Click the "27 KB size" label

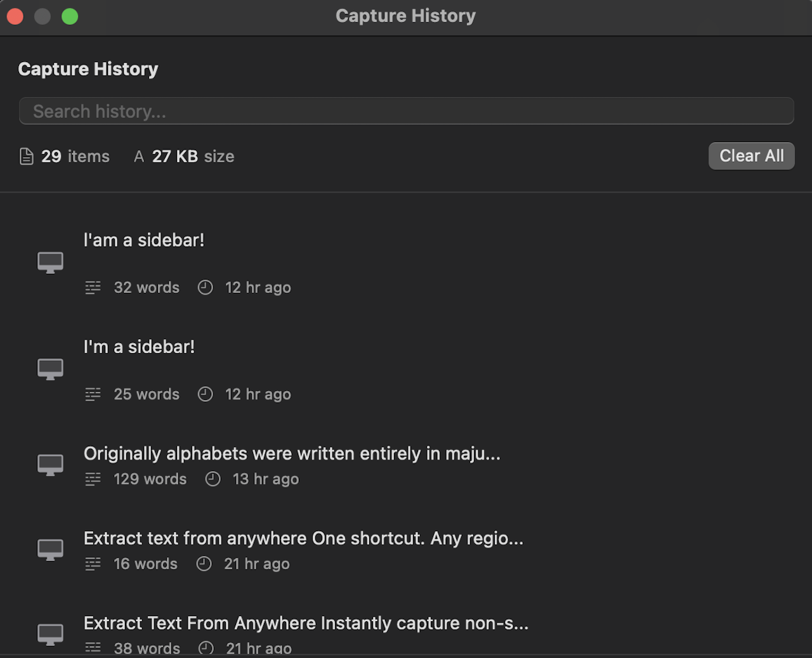(x=193, y=156)
